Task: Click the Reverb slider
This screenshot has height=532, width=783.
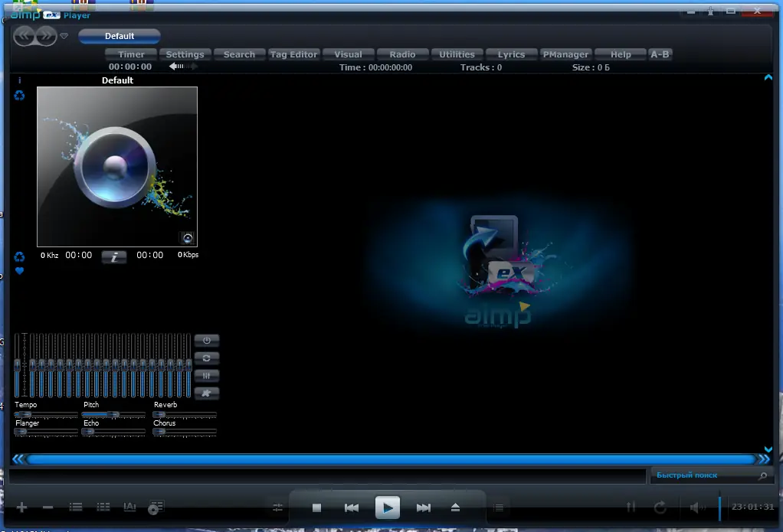Action: point(185,414)
